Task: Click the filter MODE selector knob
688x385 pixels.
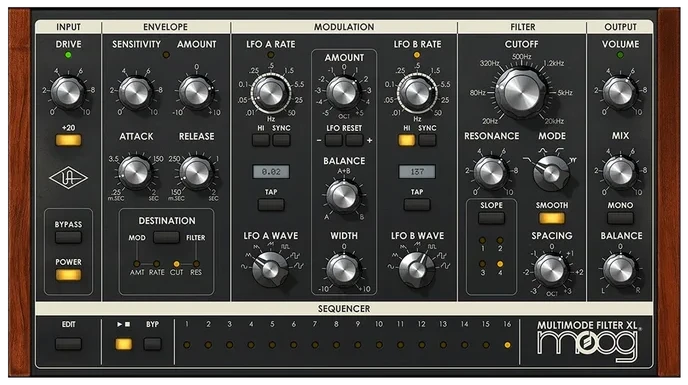Action: pyautogui.click(x=551, y=174)
